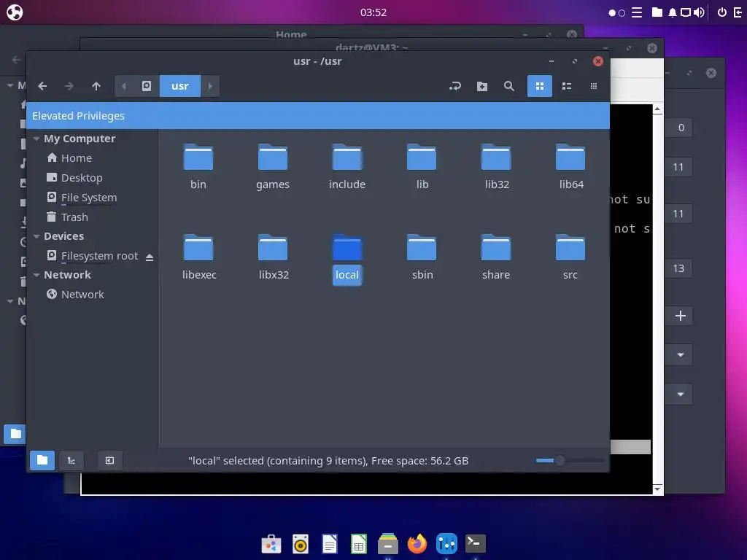
Task: Open Desktop in the sidebar
Action: [x=82, y=178]
